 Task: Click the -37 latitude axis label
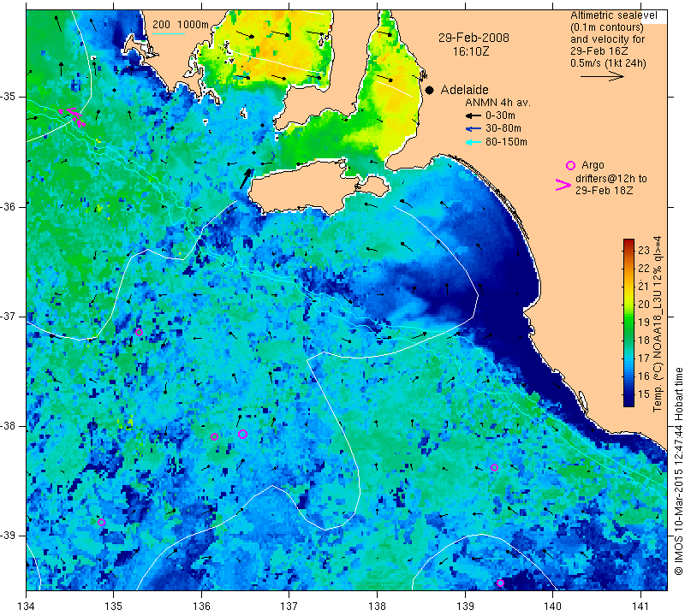[8, 316]
